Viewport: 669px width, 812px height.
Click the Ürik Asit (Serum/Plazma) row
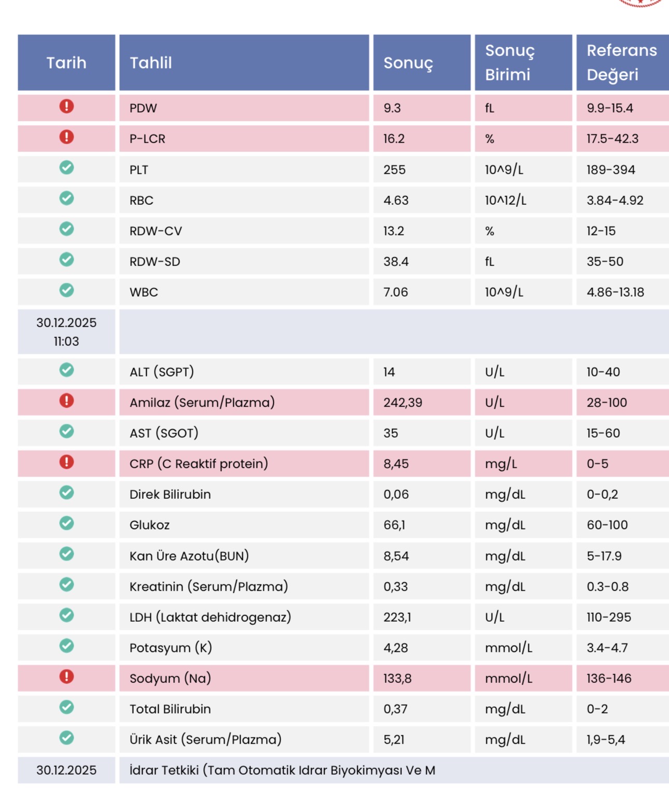[343, 739]
